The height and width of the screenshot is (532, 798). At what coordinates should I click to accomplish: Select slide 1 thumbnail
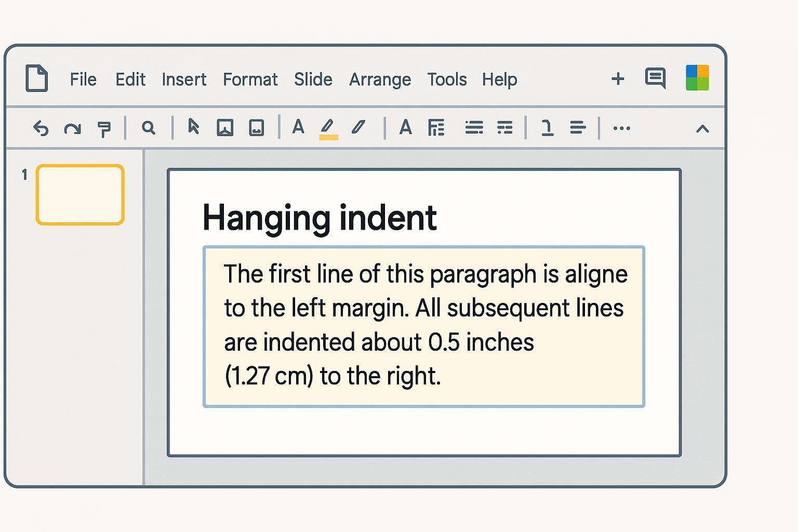click(80, 195)
